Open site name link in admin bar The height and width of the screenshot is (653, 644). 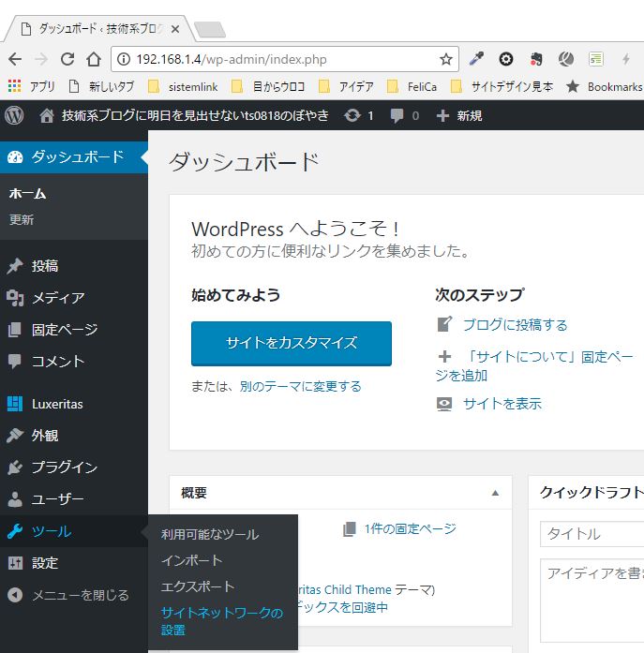click(184, 115)
